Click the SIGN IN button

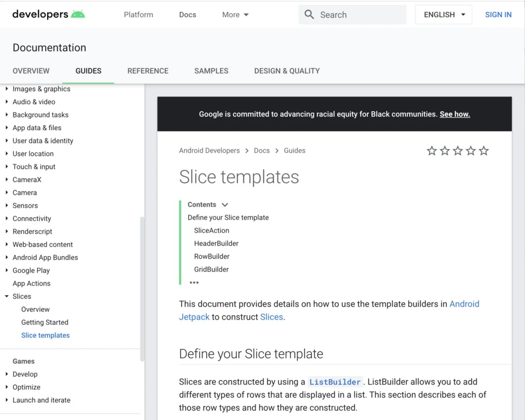[498, 15]
